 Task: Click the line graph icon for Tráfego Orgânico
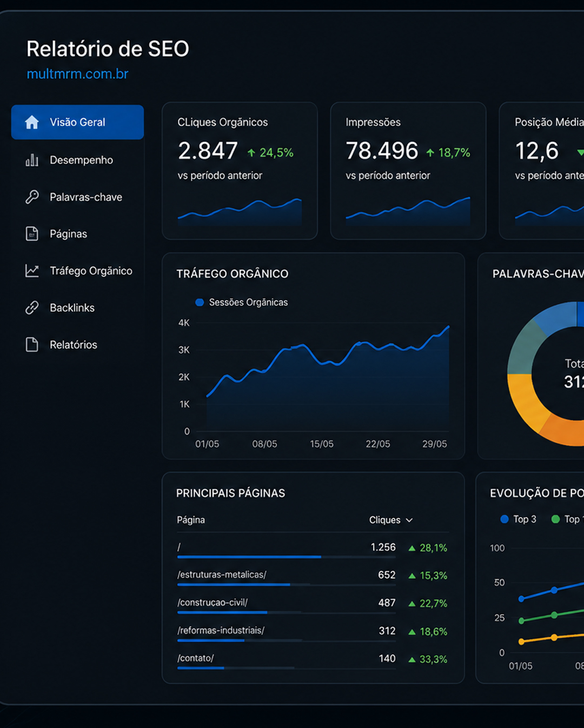pos(32,271)
